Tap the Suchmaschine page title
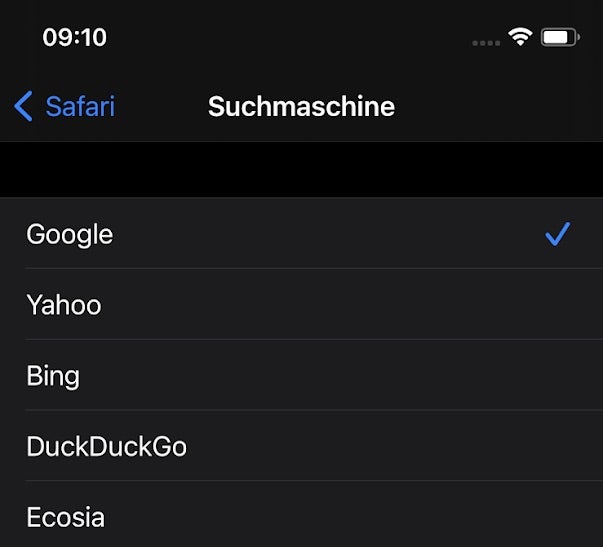This screenshot has height=547, width=603. click(x=301, y=106)
